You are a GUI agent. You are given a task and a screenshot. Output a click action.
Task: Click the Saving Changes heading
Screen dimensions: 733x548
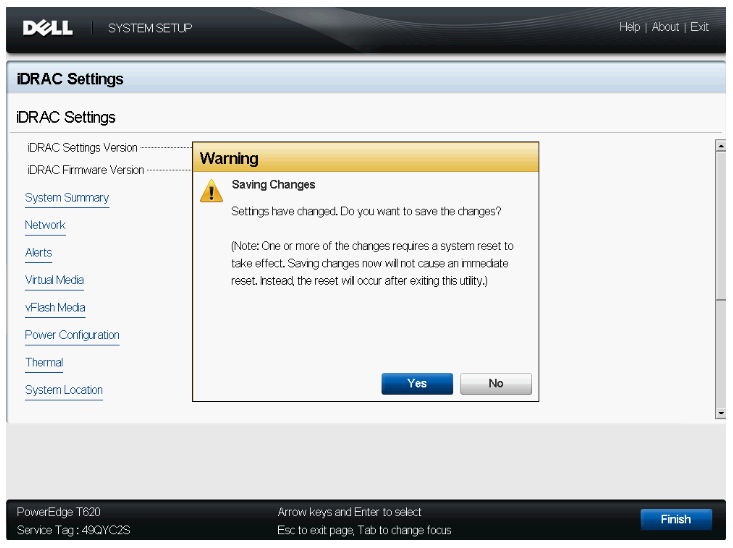[x=273, y=185]
